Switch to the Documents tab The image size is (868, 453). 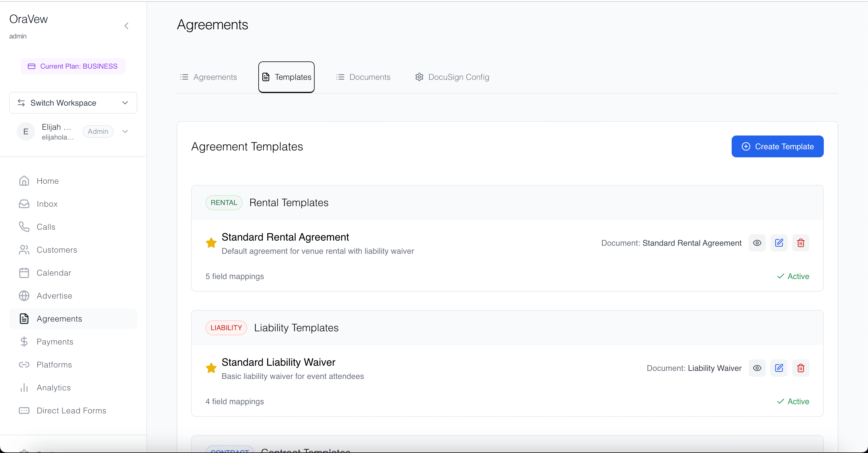pyautogui.click(x=363, y=77)
